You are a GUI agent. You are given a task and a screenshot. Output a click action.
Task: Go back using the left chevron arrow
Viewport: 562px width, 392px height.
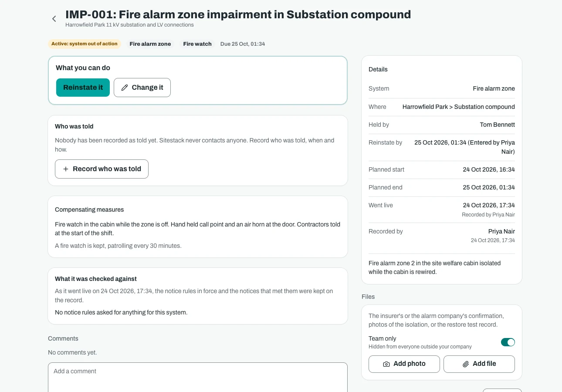(54, 19)
